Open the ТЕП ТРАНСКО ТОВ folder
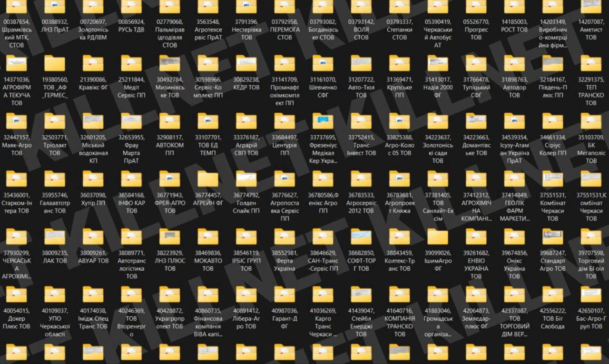609x364 pixels. [x=591, y=63]
